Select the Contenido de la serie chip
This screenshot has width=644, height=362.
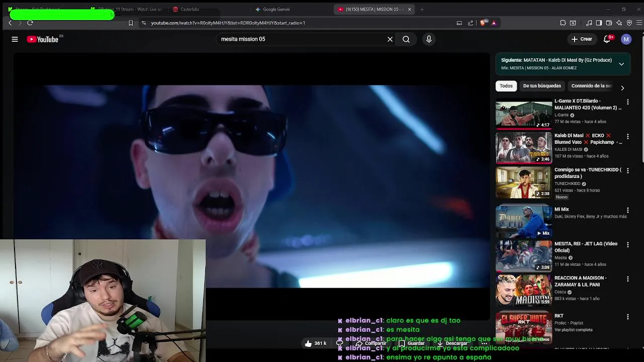pos(591,86)
